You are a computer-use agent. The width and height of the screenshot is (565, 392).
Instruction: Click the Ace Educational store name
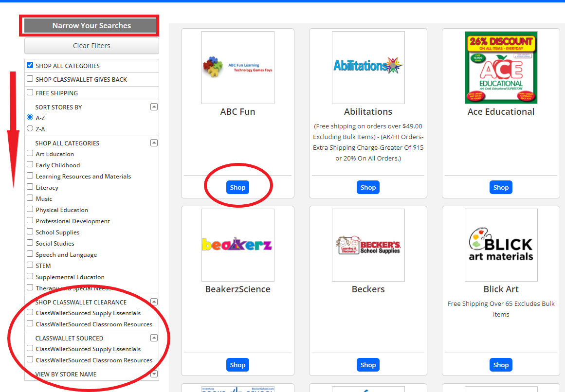click(x=501, y=111)
